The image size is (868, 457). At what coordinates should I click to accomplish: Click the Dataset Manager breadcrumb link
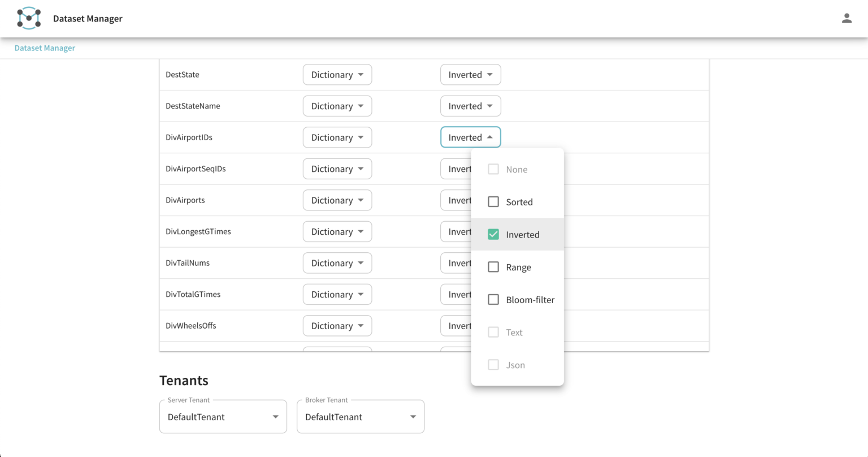(x=45, y=48)
